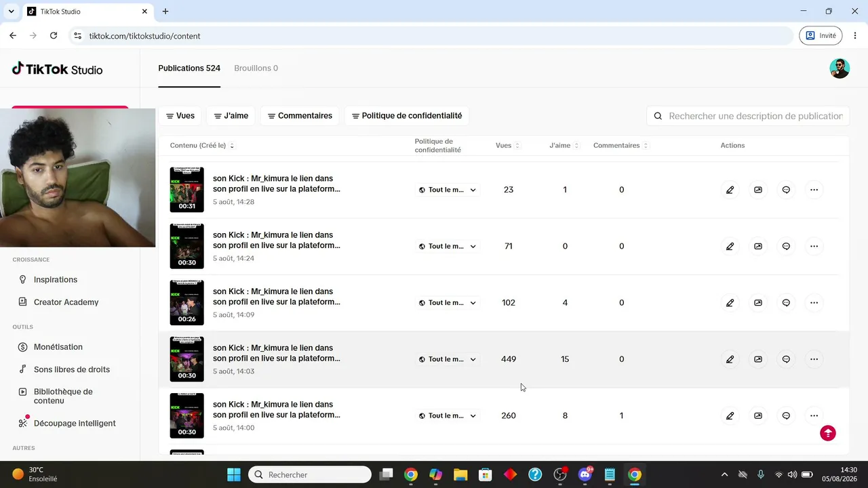868x488 pixels.
Task: Click the Windows taskbar Rechercher box
Action: click(310, 474)
